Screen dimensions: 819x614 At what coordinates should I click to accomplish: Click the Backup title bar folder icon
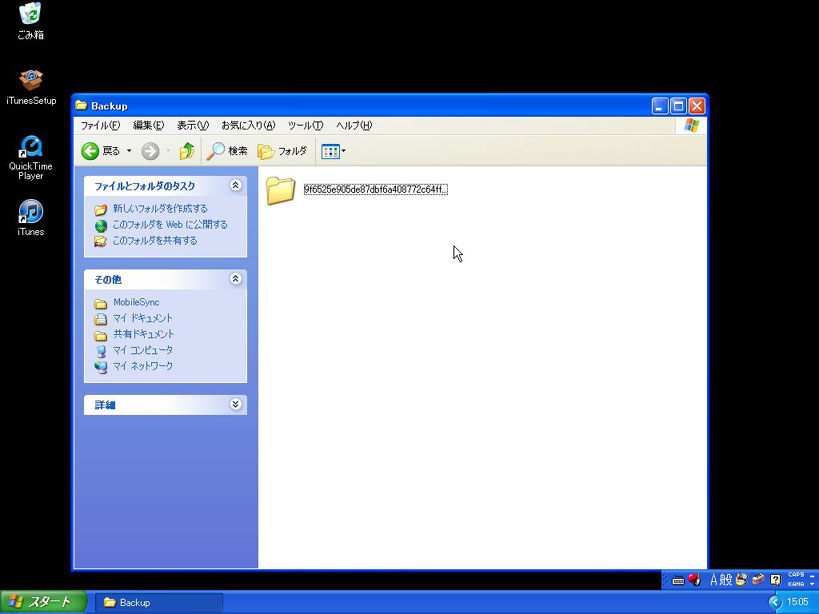81,105
